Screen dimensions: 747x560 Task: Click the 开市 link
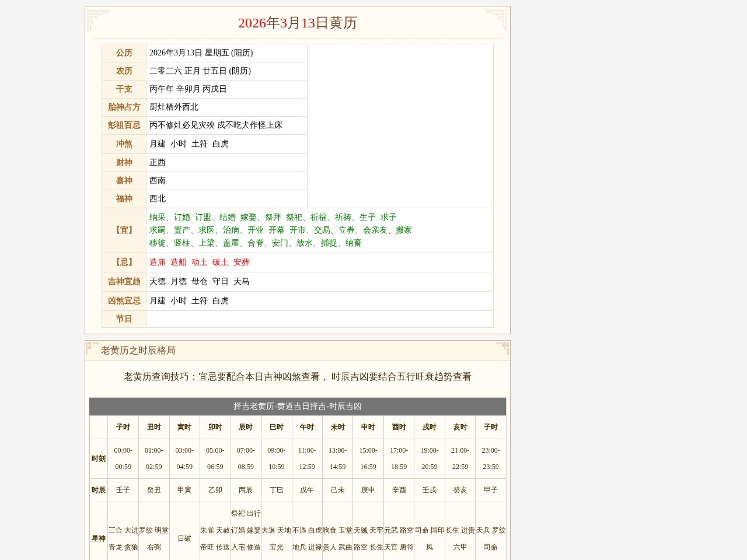point(298,230)
